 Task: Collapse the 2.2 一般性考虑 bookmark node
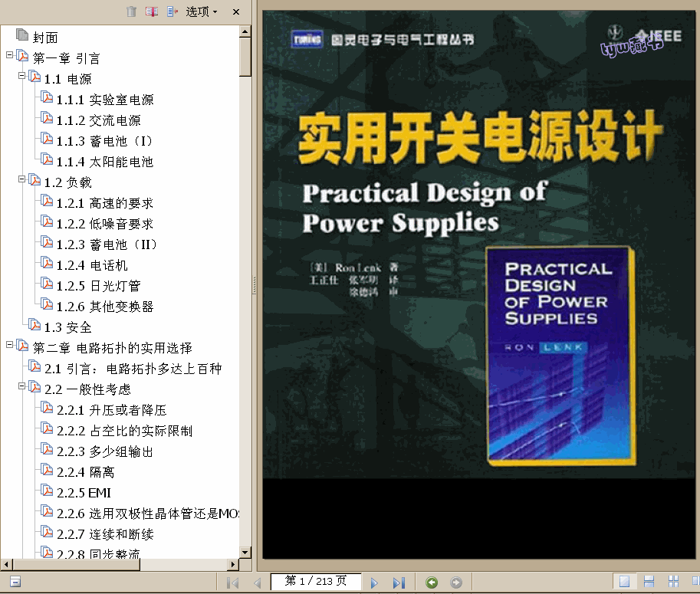coord(21,386)
